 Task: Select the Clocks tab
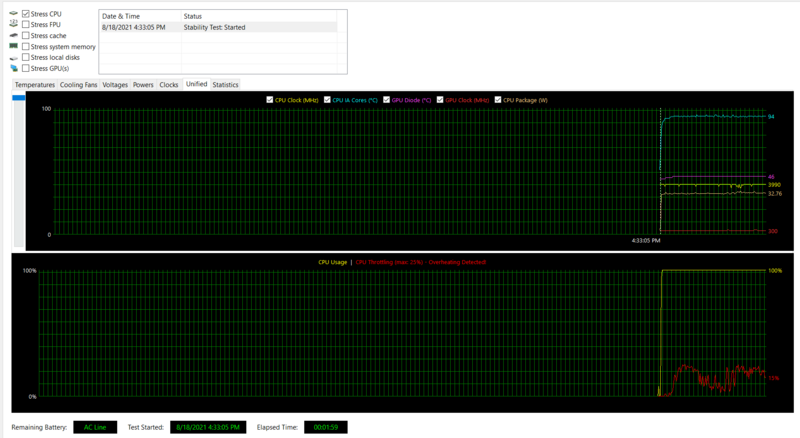pos(169,85)
